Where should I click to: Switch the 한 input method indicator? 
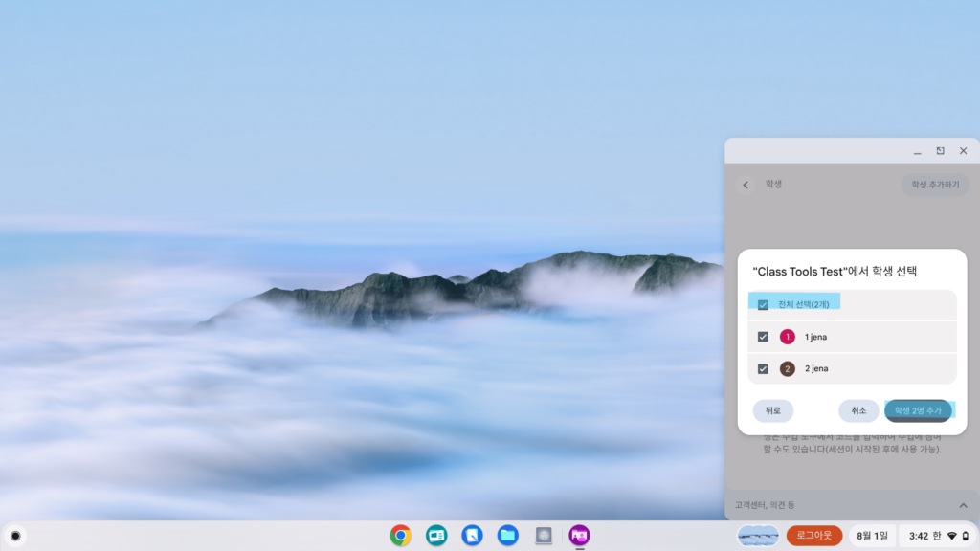click(x=936, y=536)
